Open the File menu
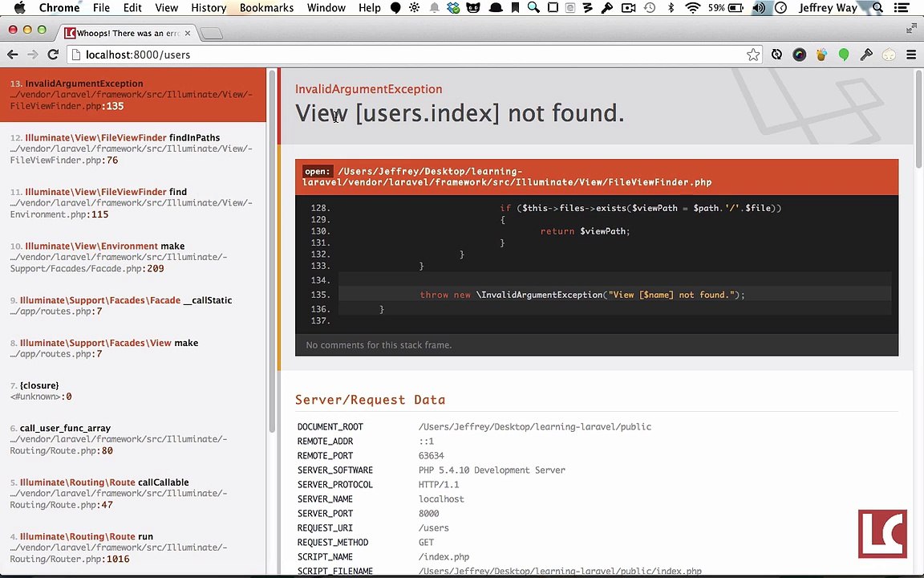The width and height of the screenshot is (924, 578). point(101,8)
